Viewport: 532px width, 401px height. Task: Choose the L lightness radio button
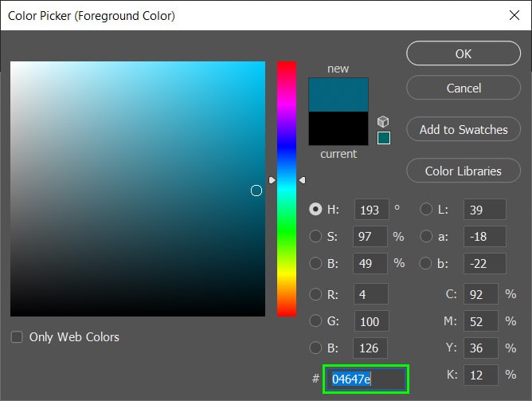[x=426, y=210]
